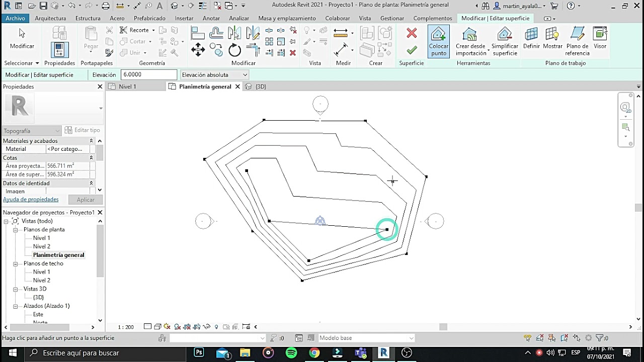Image resolution: width=644 pixels, height=362 pixels.
Task: Select the Offset tool
Action: point(216,33)
